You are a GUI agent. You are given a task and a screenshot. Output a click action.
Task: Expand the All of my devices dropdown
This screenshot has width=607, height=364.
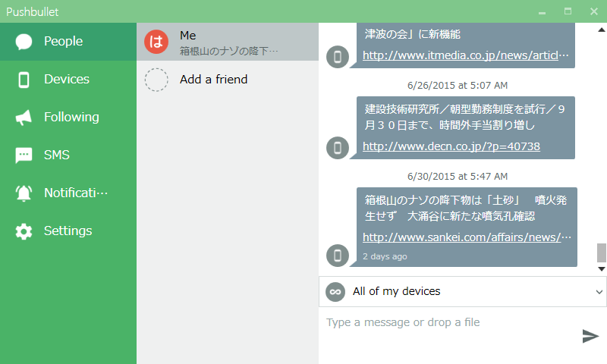pyautogui.click(x=463, y=292)
